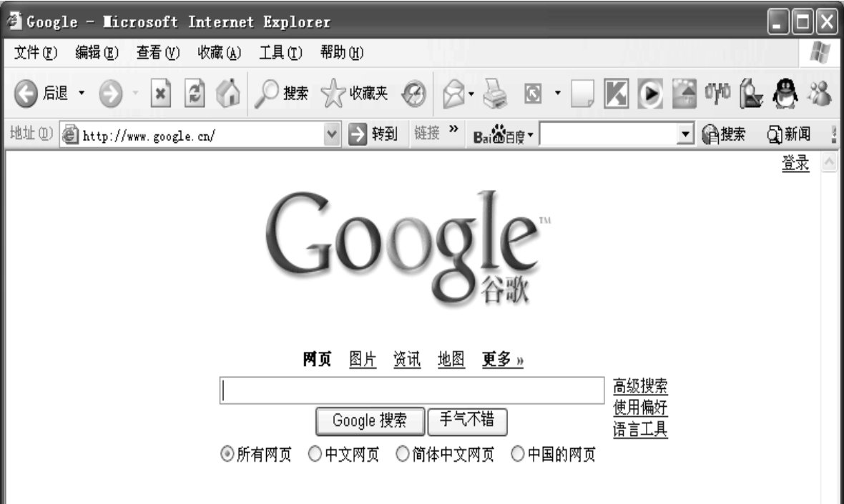Click the Google search text field
The image size is (844, 504).
pyautogui.click(x=412, y=390)
